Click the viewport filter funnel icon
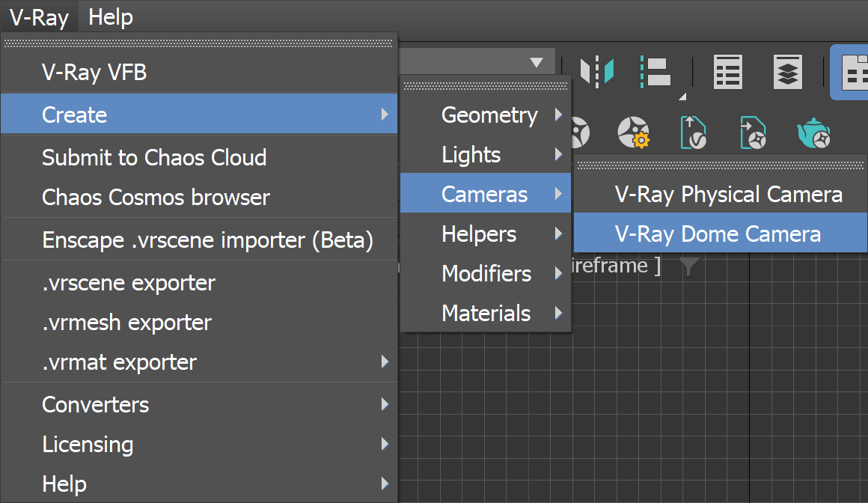 (688, 266)
